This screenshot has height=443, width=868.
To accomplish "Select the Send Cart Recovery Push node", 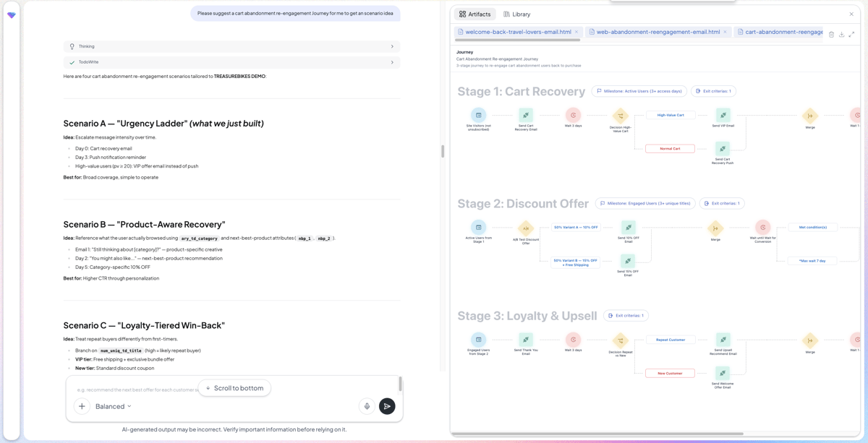I will [x=723, y=149].
